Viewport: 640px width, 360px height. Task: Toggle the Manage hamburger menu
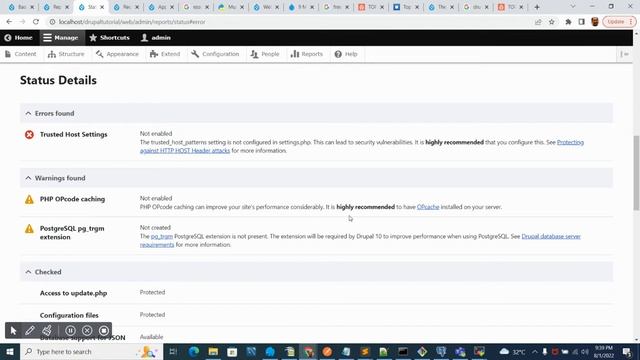(60, 38)
